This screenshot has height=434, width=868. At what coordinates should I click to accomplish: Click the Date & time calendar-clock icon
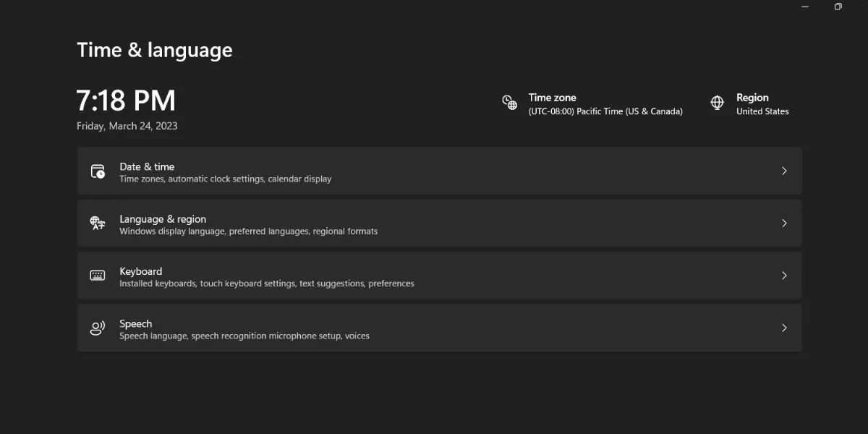click(x=98, y=171)
